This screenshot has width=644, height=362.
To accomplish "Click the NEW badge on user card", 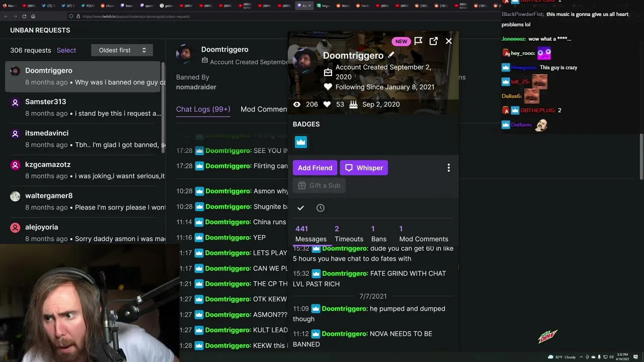I will 401,41.
